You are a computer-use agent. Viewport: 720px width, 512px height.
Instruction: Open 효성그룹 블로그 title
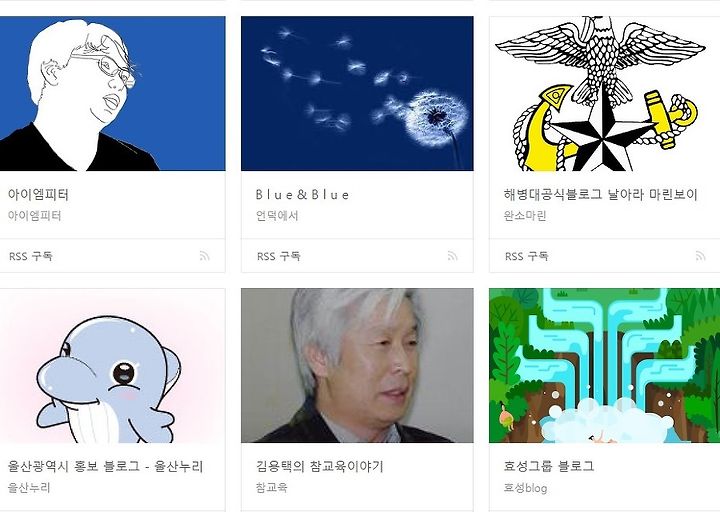549,467
